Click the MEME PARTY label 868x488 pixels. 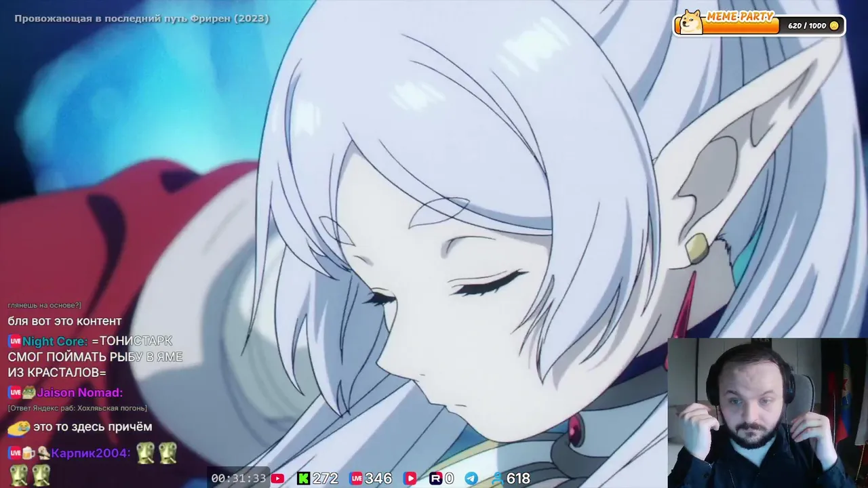point(739,16)
